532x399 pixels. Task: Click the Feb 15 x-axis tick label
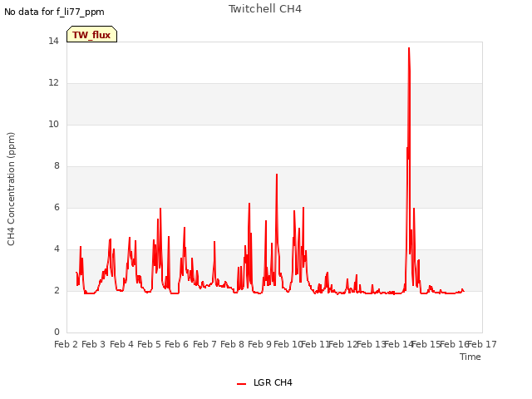(x=426, y=344)
